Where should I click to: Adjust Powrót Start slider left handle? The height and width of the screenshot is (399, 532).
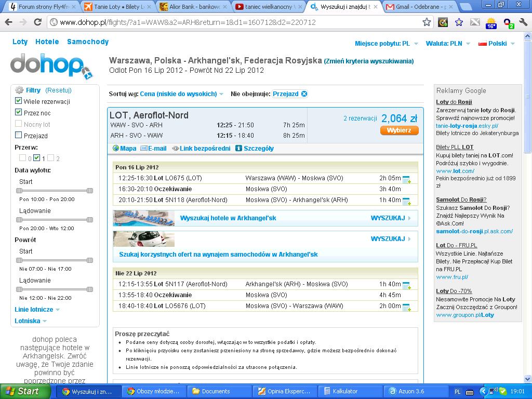click(19, 260)
